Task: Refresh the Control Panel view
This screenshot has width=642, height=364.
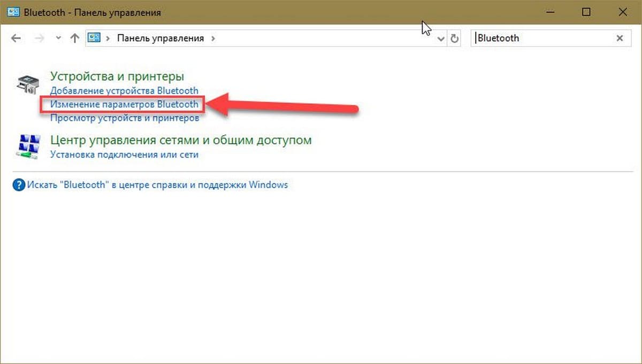Action: click(455, 38)
